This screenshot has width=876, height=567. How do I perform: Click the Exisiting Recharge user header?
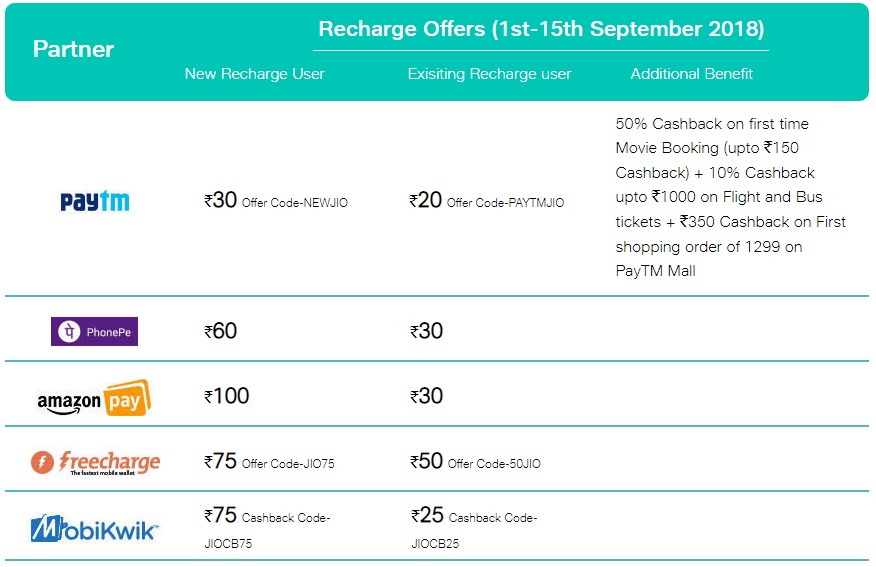coord(489,74)
